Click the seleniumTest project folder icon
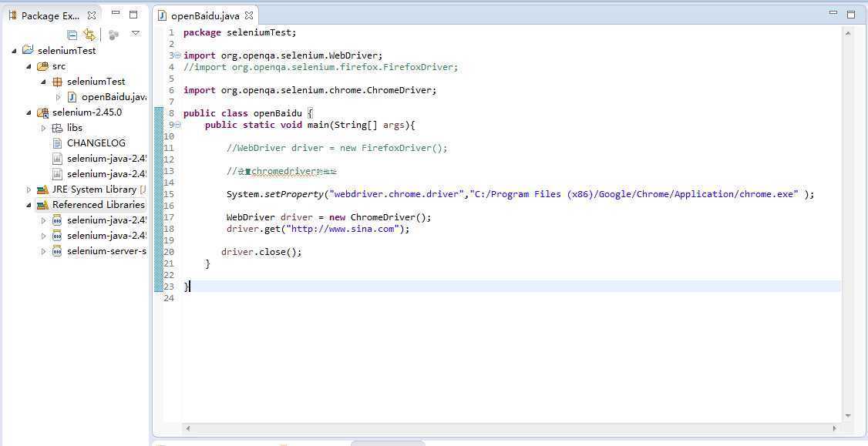The height and width of the screenshot is (446, 868). pos(28,50)
